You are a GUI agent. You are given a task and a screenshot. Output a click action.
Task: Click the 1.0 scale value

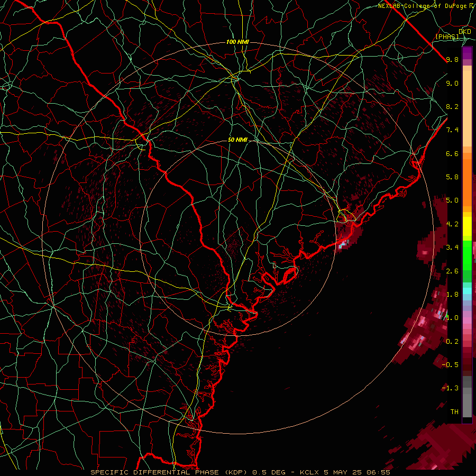point(452,318)
